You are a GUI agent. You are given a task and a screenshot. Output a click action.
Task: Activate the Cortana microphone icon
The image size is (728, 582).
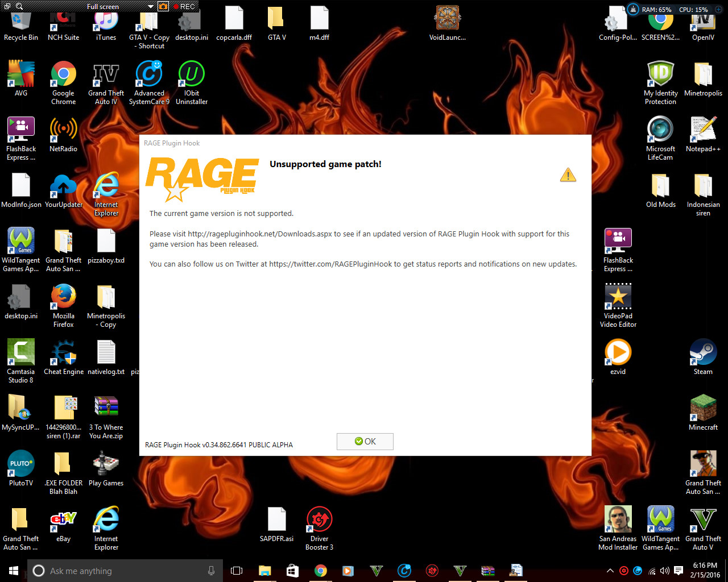point(211,571)
